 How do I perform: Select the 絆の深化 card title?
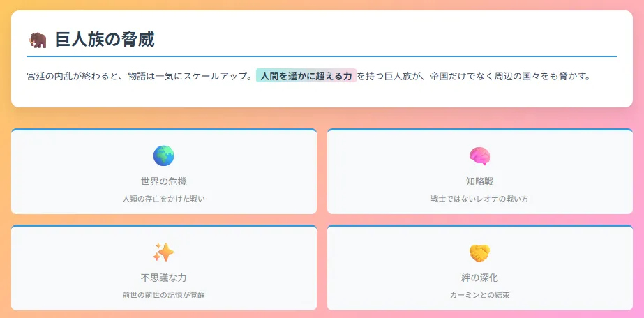[x=480, y=278]
